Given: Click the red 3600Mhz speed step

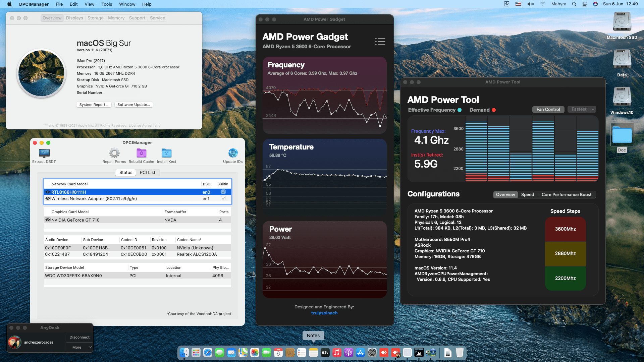Looking at the screenshot, I should 565,229.
